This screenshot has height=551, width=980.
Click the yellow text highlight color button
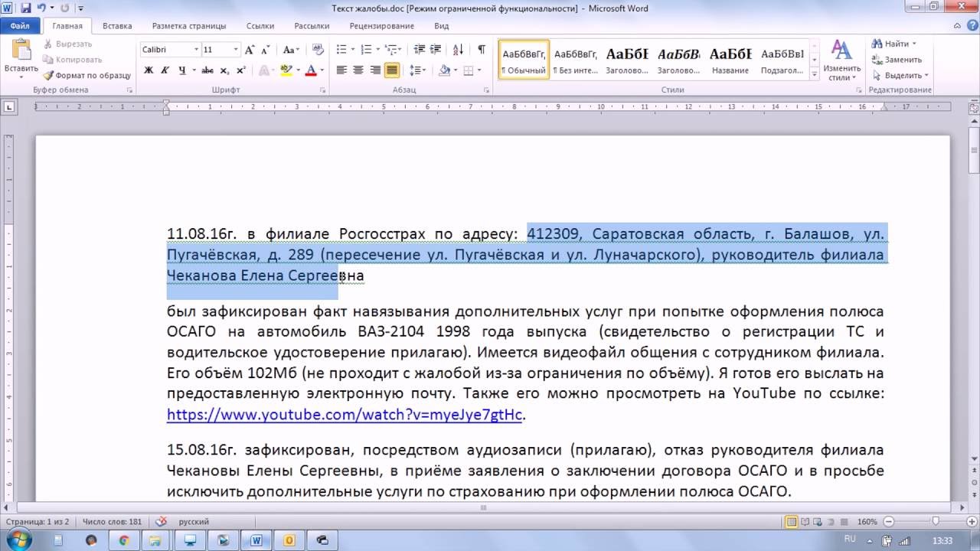click(x=286, y=70)
